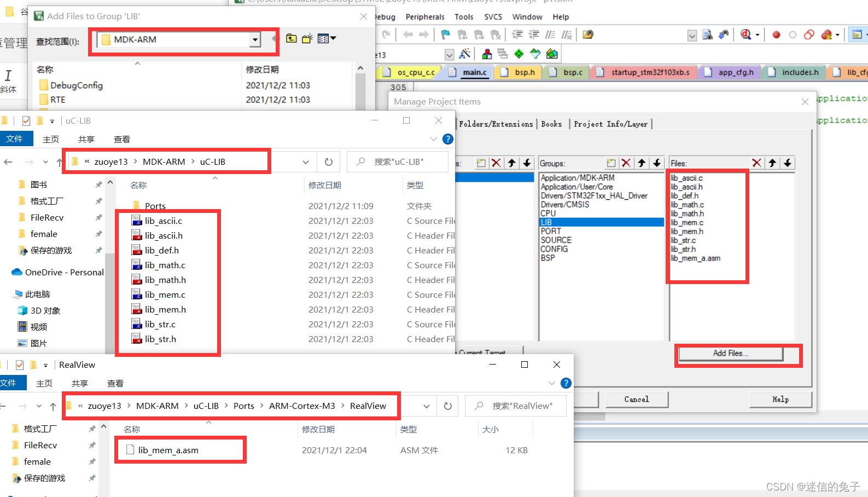Expand the ribbon chevron in RealView explorer

click(x=551, y=383)
